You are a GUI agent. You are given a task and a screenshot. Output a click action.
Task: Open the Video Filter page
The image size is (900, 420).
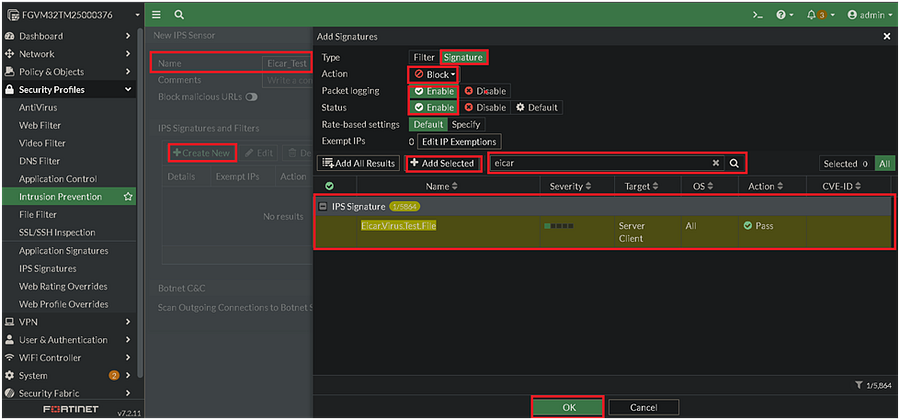click(42, 143)
